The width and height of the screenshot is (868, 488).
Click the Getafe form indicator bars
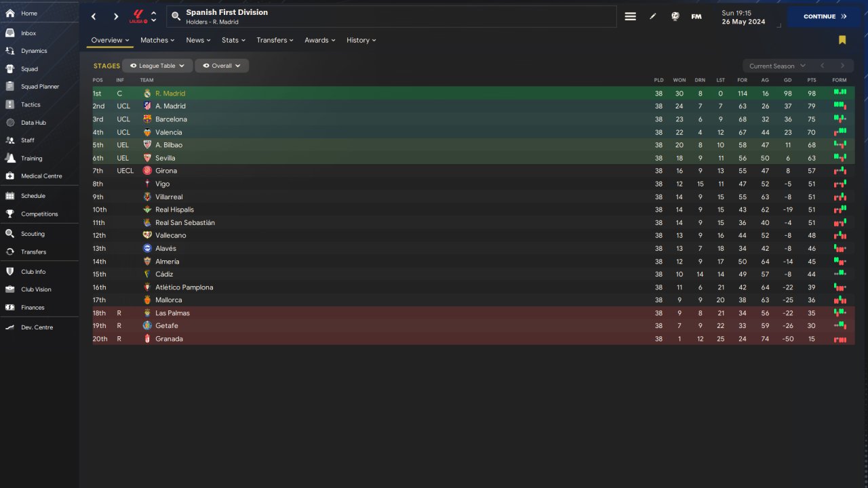point(840,325)
